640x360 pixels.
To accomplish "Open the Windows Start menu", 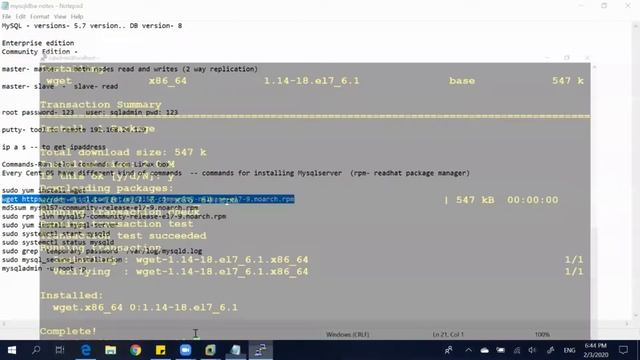I will click(x=12, y=350).
